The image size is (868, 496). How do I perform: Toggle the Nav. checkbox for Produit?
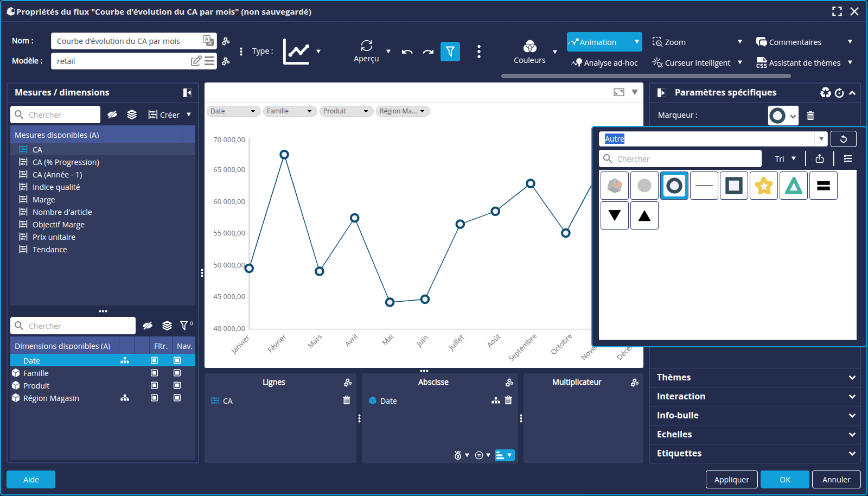[177, 386]
